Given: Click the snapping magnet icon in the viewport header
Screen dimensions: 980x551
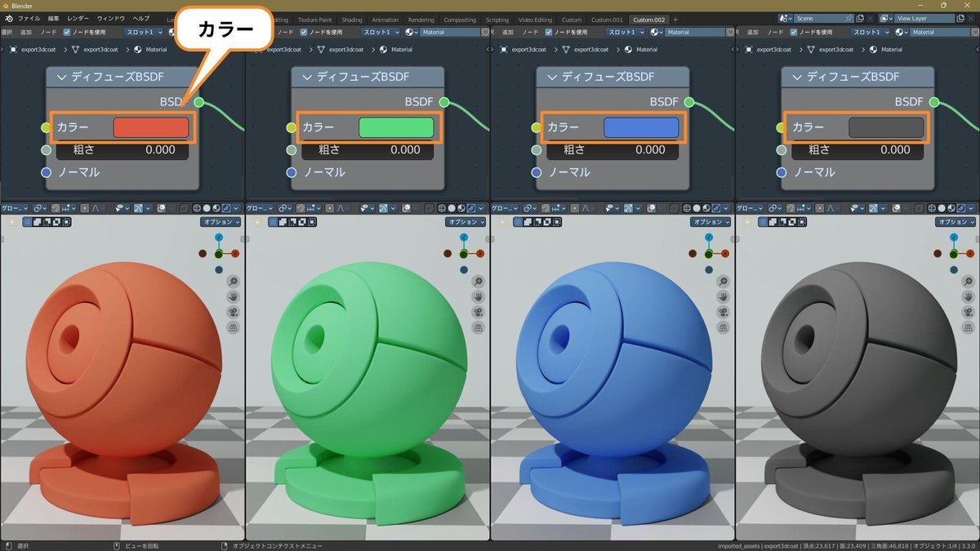Looking at the screenshot, I should [55, 208].
